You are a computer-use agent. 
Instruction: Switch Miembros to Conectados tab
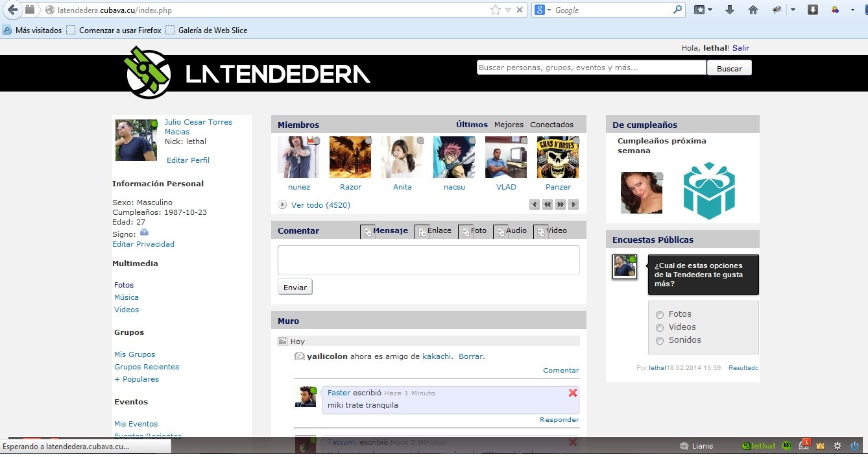point(552,125)
